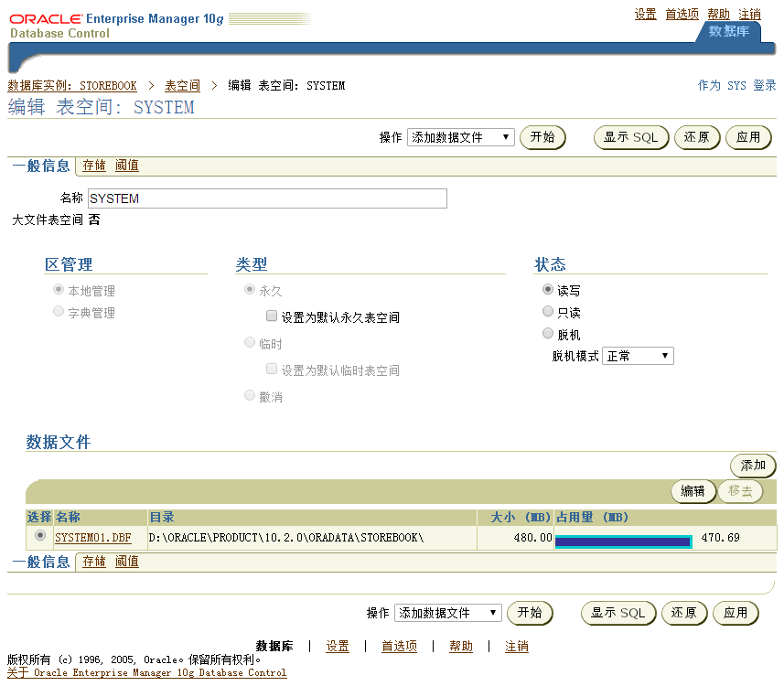Set tablespace status to 脱机
The height and width of the screenshot is (686, 784).
tap(547, 333)
